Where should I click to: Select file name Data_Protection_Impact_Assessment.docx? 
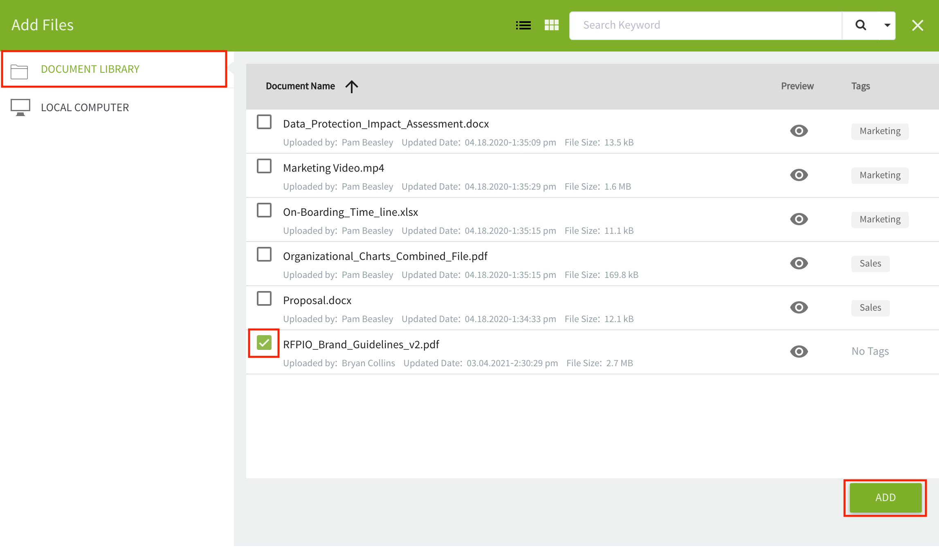(386, 124)
